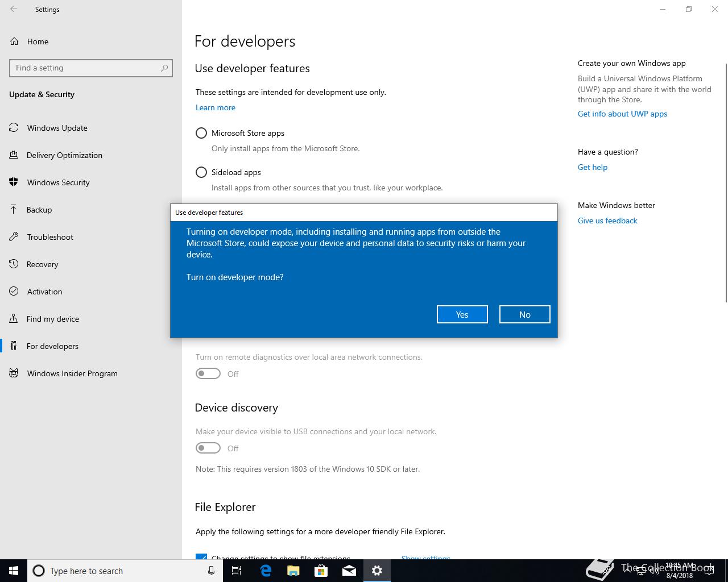Click the Backup upload arrow icon
728x582 pixels.
tap(14, 209)
